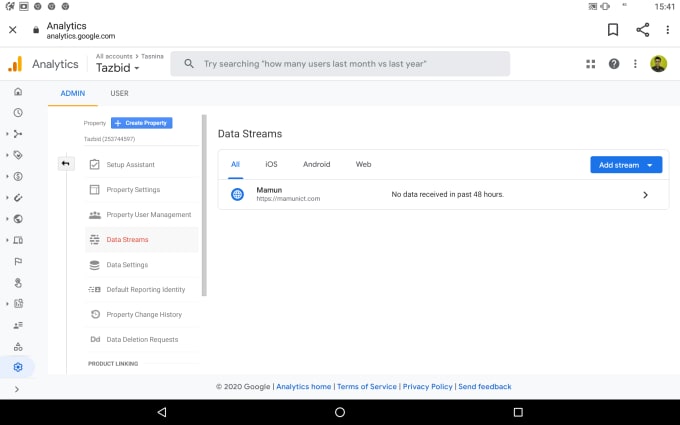Open the Tech devices icon
The height and width of the screenshot is (425, 680).
pos(18,240)
